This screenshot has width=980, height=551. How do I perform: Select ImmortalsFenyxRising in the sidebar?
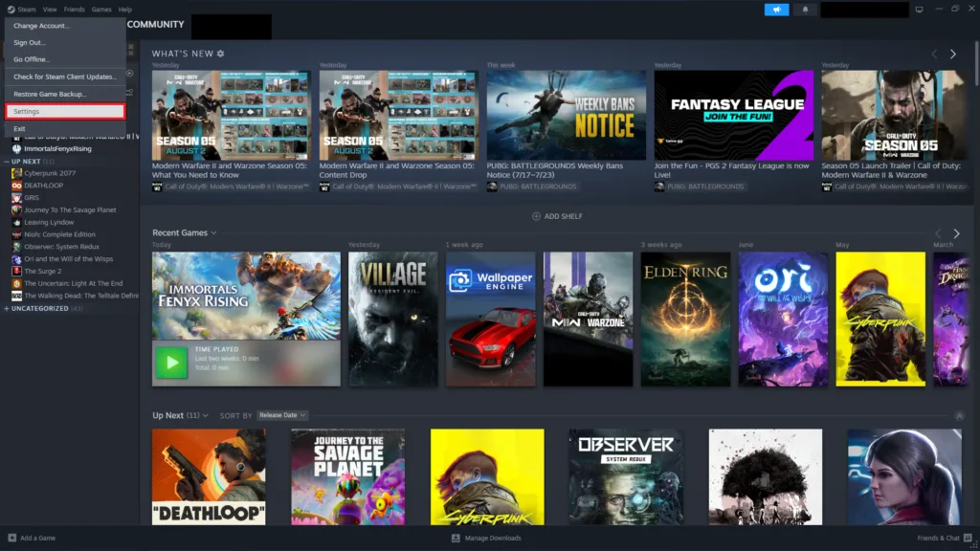point(57,148)
